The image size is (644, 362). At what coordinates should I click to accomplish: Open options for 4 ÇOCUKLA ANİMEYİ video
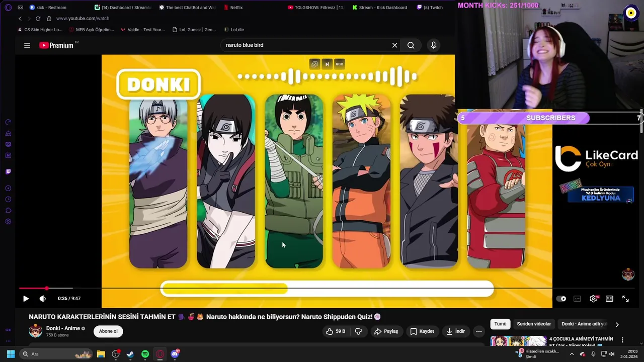[622, 340]
